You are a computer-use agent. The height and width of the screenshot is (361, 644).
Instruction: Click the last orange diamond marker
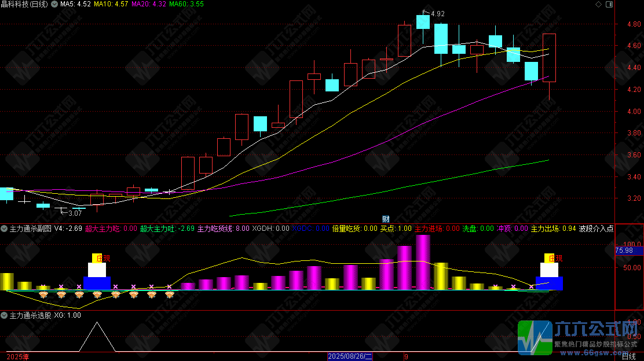pos(170,294)
